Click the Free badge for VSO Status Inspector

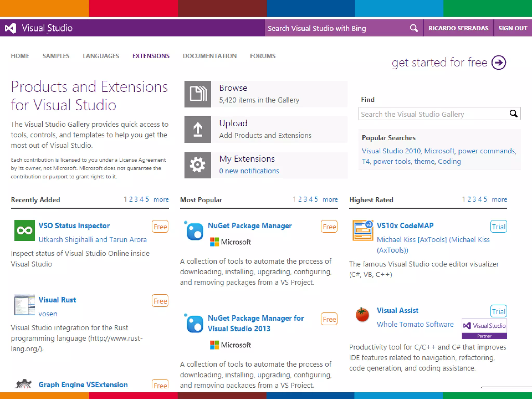coord(160,227)
